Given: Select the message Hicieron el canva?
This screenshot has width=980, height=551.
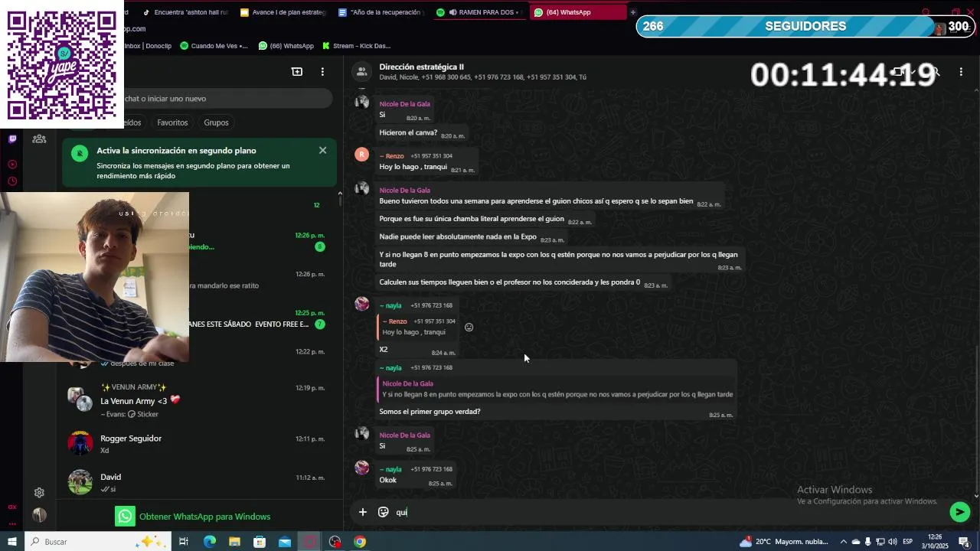Looking at the screenshot, I should pos(422,133).
